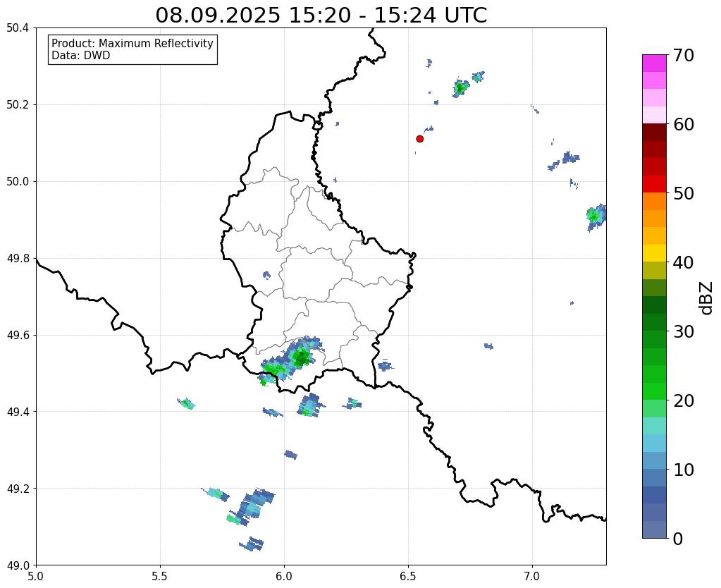Pick the magenta top colorbar segment
This screenshot has height=588, width=721.
654,63
